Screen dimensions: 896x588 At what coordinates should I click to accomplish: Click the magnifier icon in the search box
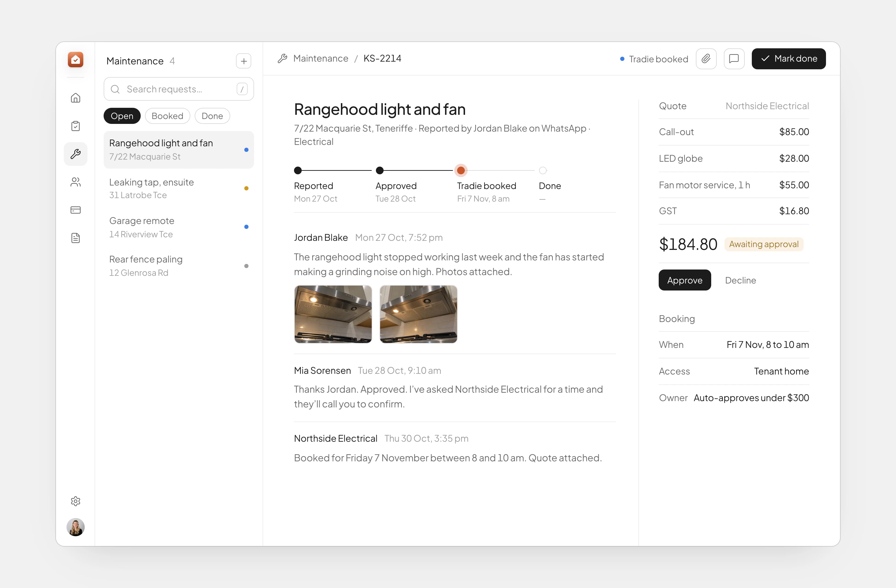pos(115,89)
